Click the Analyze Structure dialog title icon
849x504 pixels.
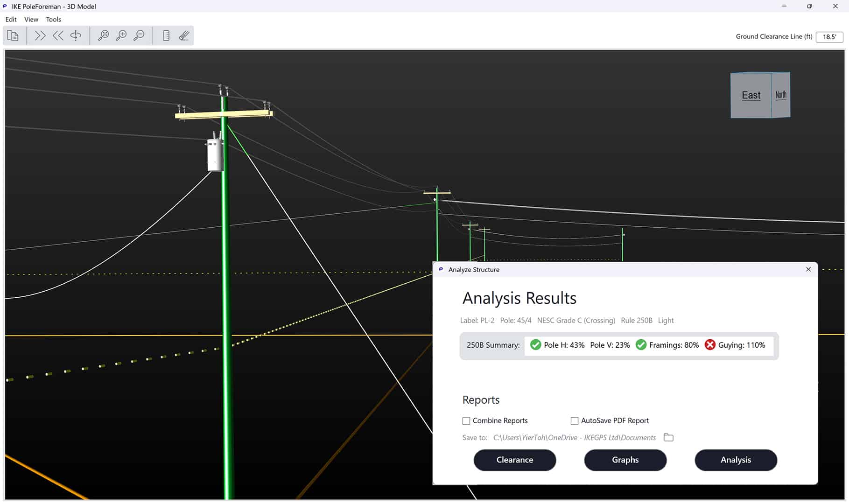tap(441, 269)
